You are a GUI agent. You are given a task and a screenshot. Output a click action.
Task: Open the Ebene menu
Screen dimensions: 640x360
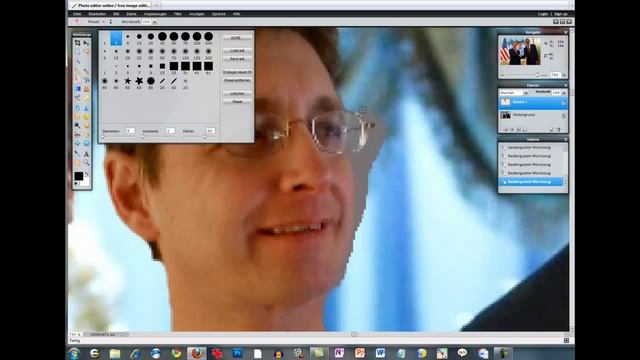tap(131, 14)
